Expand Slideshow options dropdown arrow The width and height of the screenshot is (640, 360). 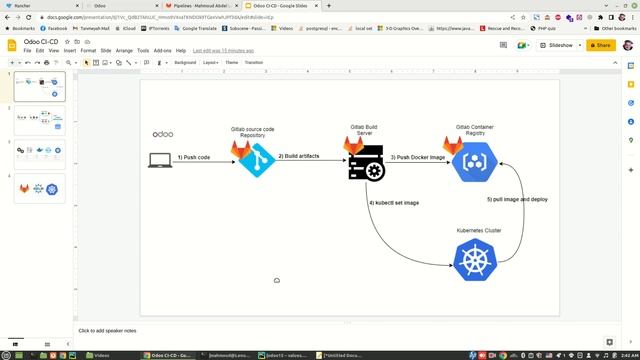tap(580, 45)
